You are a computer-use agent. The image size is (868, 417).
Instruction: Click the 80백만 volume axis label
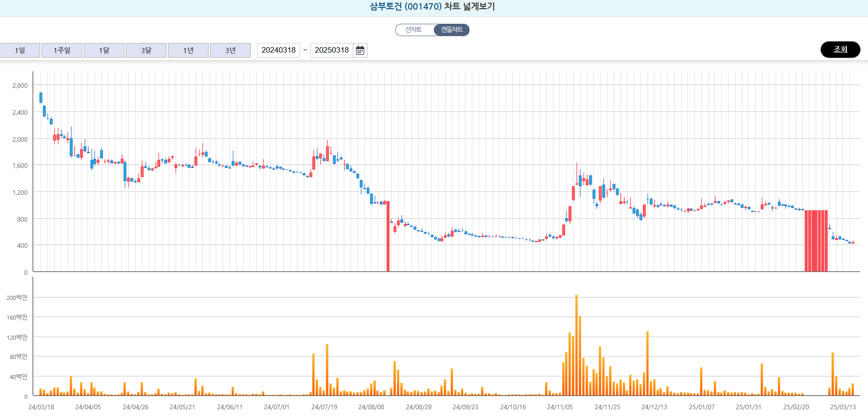pos(18,357)
